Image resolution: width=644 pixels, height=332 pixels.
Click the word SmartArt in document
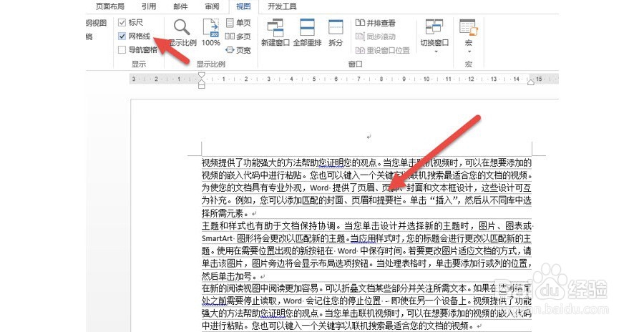[x=218, y=238]
